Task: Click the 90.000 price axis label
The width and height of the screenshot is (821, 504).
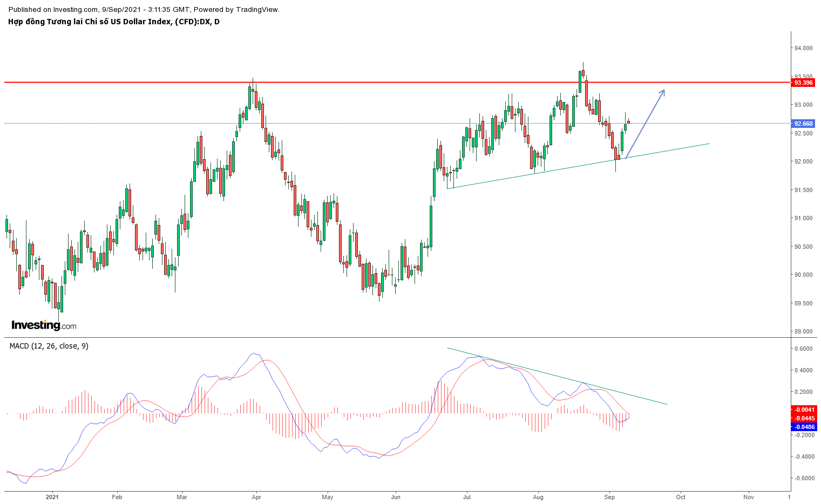Action: [x=803, y=275]
